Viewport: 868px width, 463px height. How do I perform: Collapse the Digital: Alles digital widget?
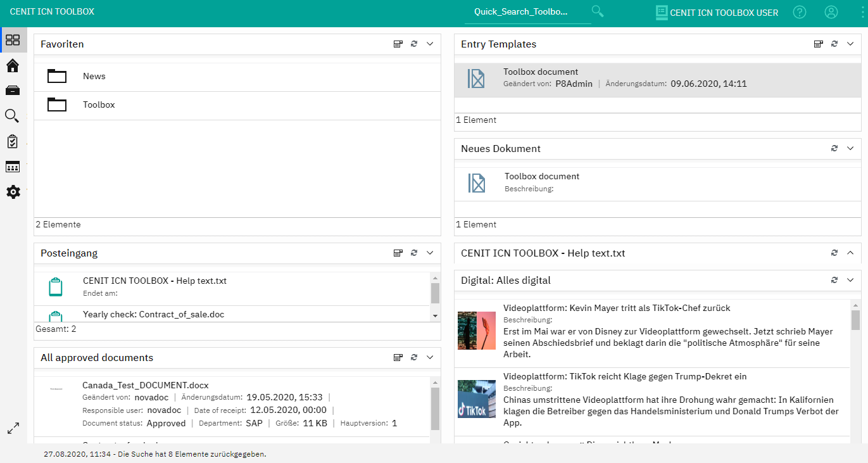click(x=850, y=280)
